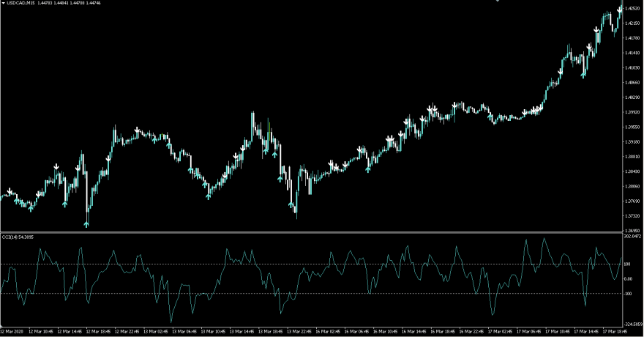This screenshot has width=644, height=337.
Task: Click the 1.38060 price scale label
Action: (x=633, y=186)
